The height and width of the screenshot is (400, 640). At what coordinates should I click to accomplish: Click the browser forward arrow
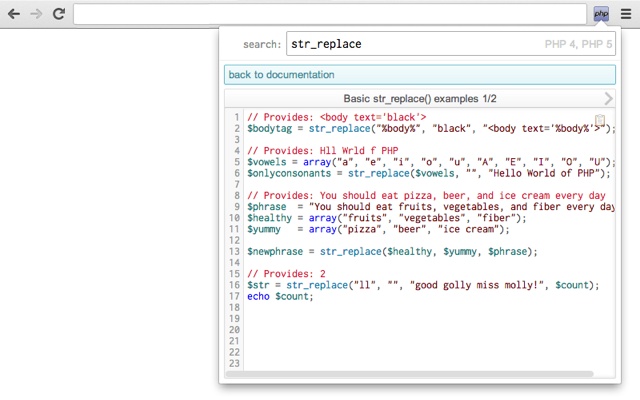(36, 14)
